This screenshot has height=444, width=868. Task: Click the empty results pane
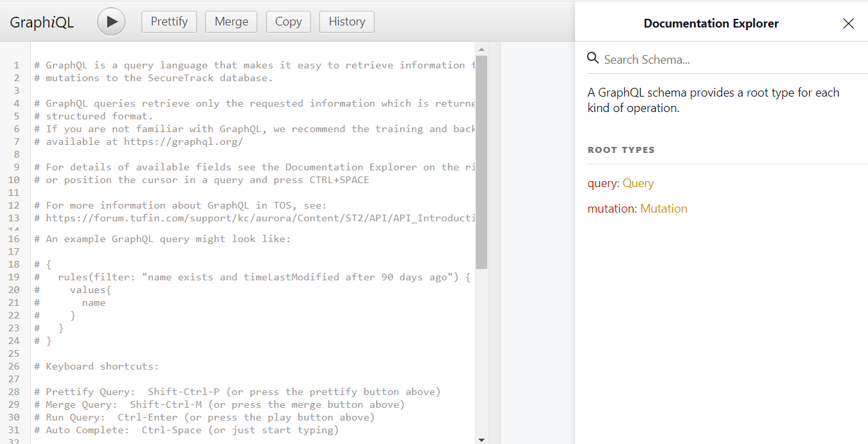536,241
